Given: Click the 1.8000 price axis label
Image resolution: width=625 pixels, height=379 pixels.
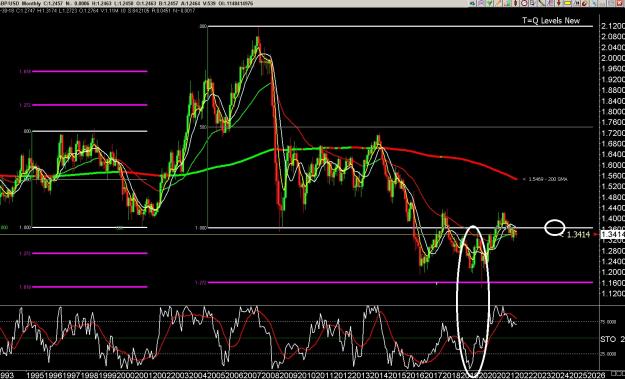Looking at the screenshot, I should pos(613,112).
